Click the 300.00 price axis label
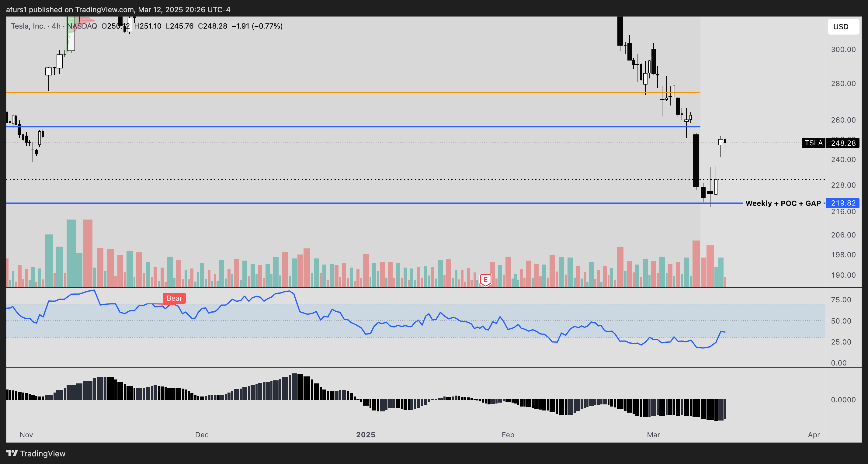868x464 pixels. (843, 50)
